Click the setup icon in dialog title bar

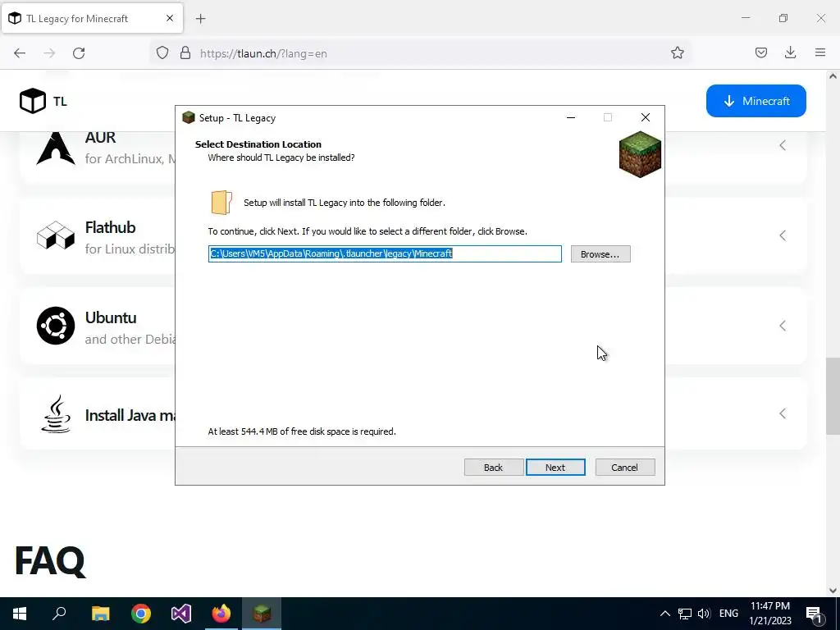pos(189,118)
